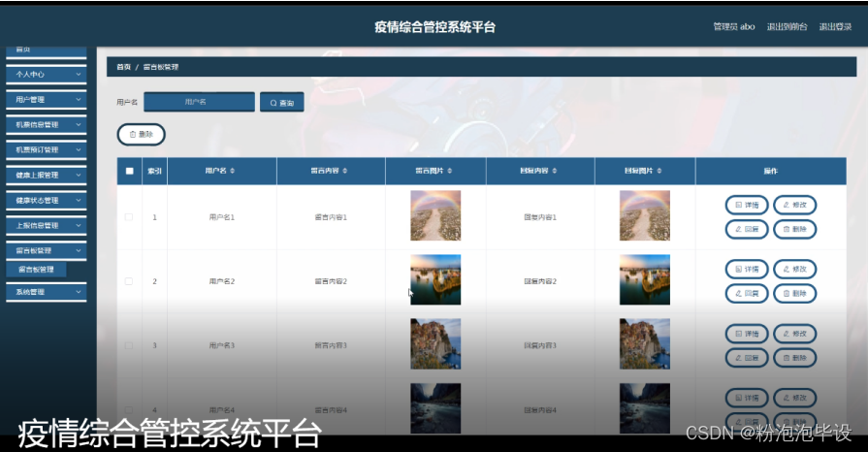Click 管理员 abo in the top bar
Screen dimensions: 868x452
tap(734, 26)
